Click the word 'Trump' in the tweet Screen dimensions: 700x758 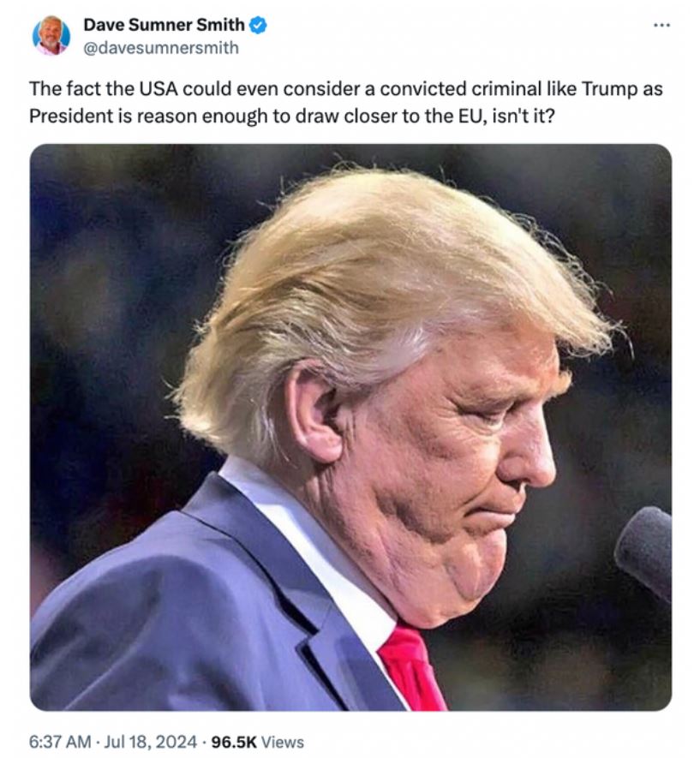(x=608, y=89)
